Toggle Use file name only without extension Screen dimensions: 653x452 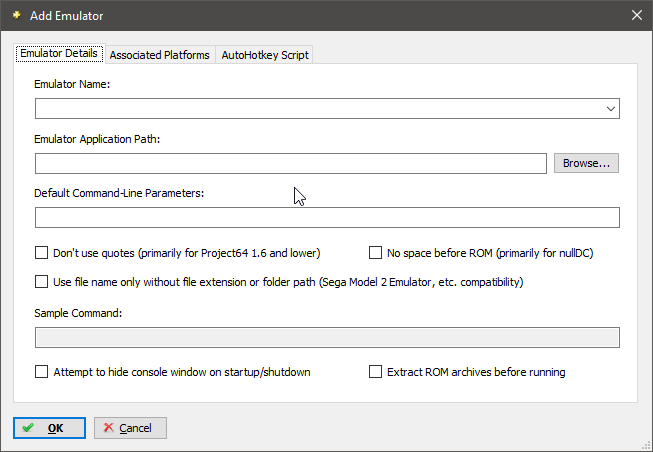coord(41,282)
